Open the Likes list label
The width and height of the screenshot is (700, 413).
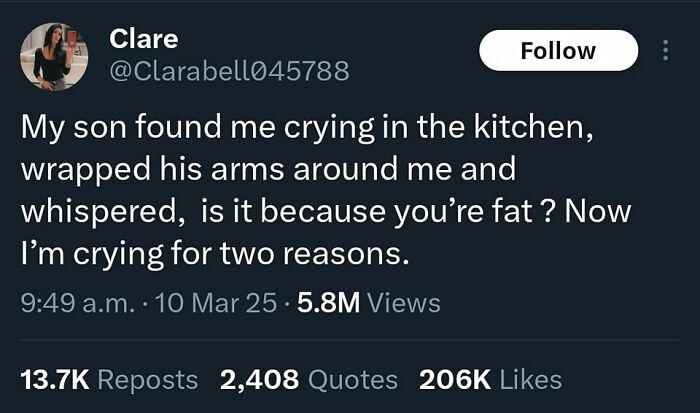tap(530, 379)
